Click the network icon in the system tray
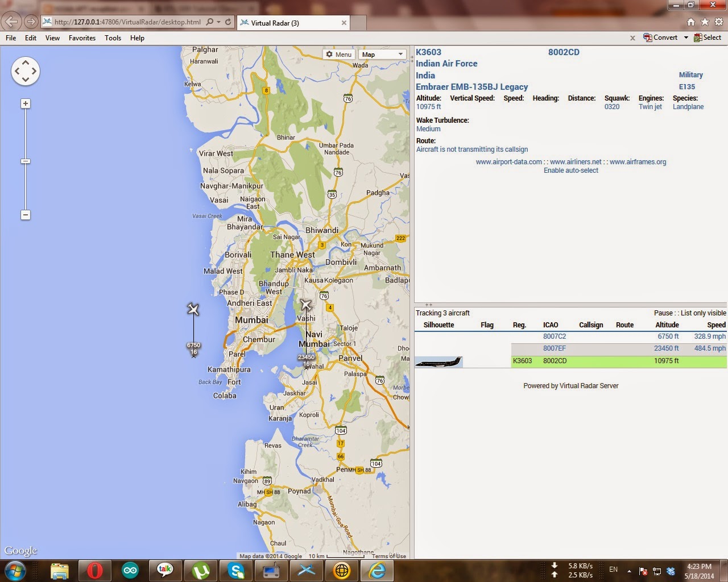Image resolution: width=728 pixels, height=582 pixels. 657,571
